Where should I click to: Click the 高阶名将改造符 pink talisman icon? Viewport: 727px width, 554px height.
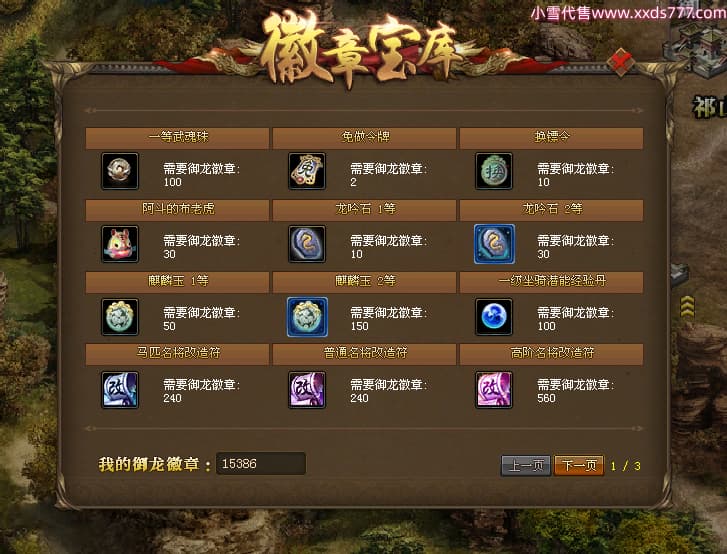point(494,389)
